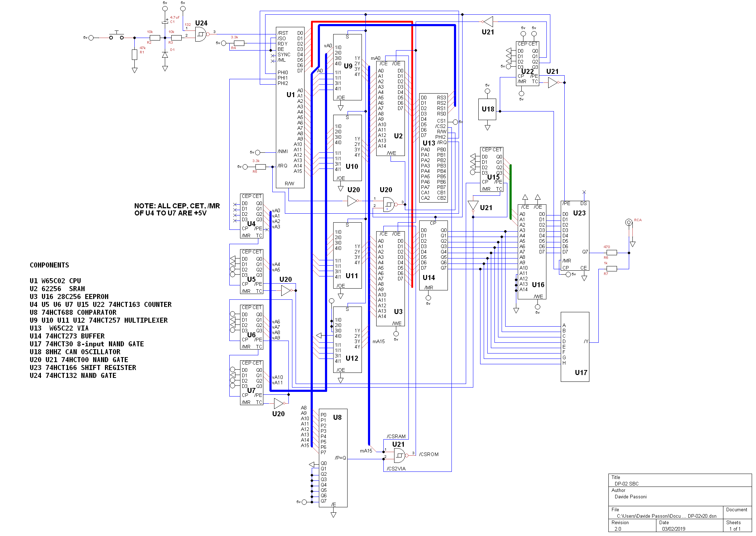Click the U13 chip reference label
Viewport: 756px width, 536px height.
429,143
